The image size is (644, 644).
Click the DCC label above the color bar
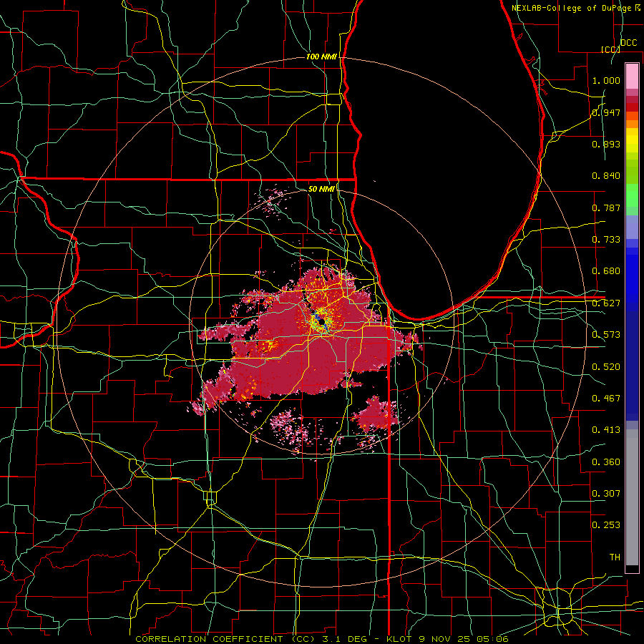(629, 43)
